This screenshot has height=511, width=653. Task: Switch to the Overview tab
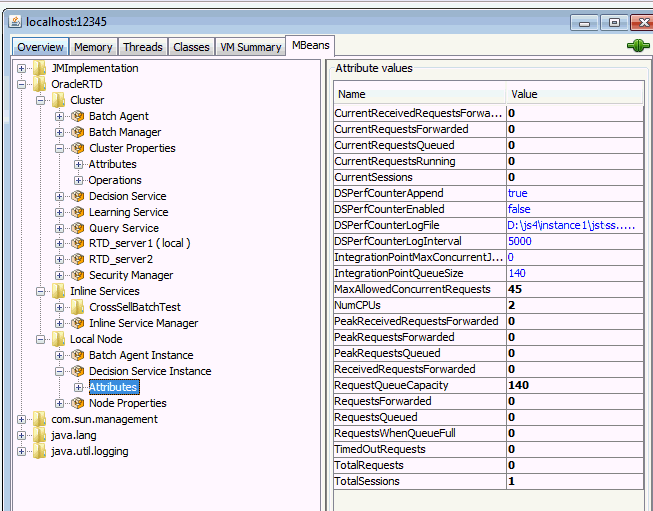40,47
